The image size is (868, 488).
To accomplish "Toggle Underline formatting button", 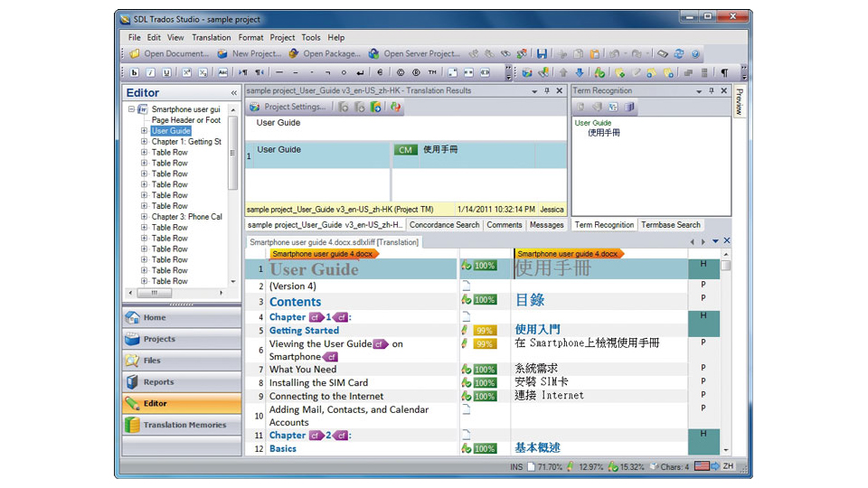I will [x=166, y=72].
